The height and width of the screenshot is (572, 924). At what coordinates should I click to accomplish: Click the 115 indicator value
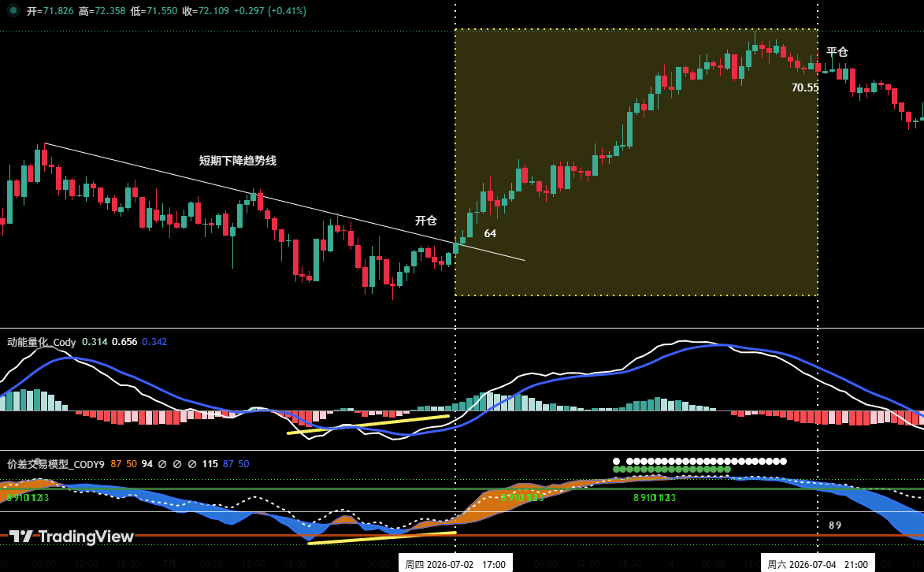tap(210, 464)
